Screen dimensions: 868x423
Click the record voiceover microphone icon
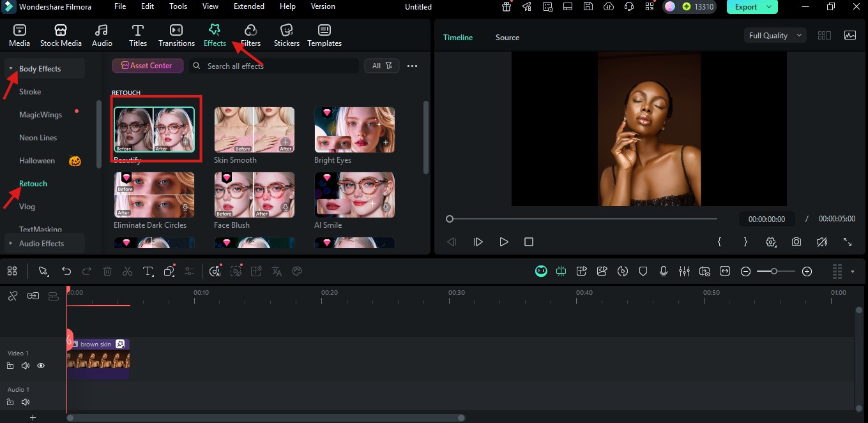[664, 271]
